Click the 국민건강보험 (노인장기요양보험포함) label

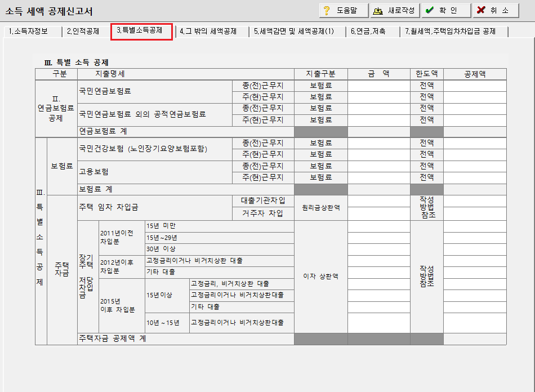tap(143, 149)
